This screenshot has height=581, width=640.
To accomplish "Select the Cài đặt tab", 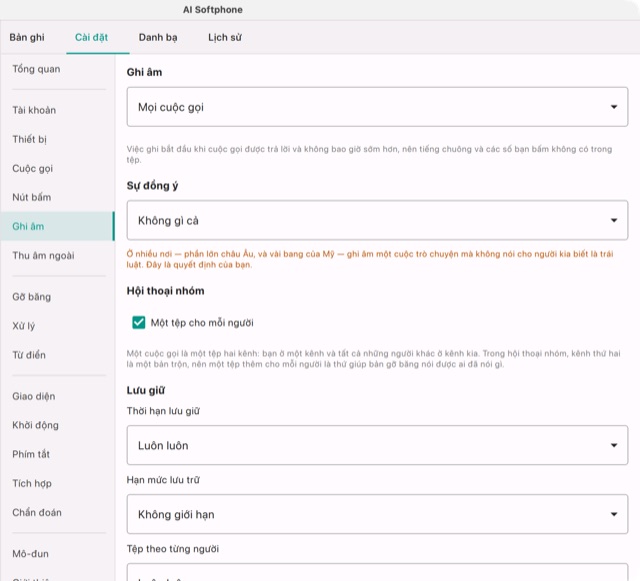I will (x=91, y=38).
